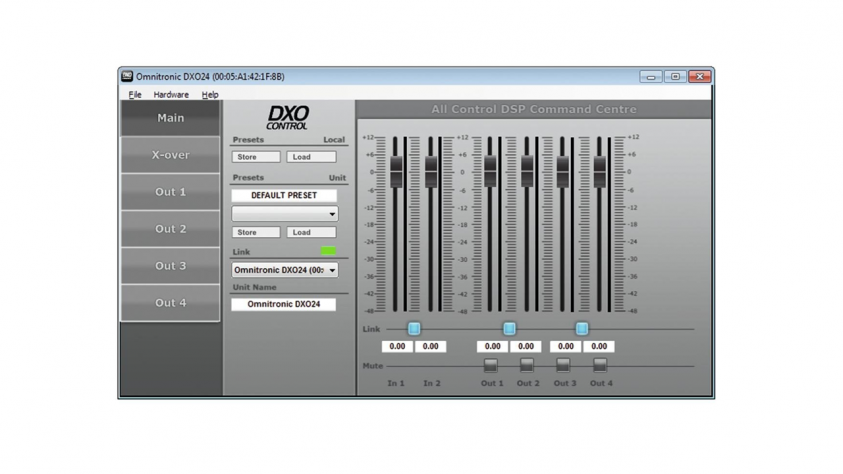843x474 pixels.
Task: Switch to the Main tab
Action: tap(170, 118)
